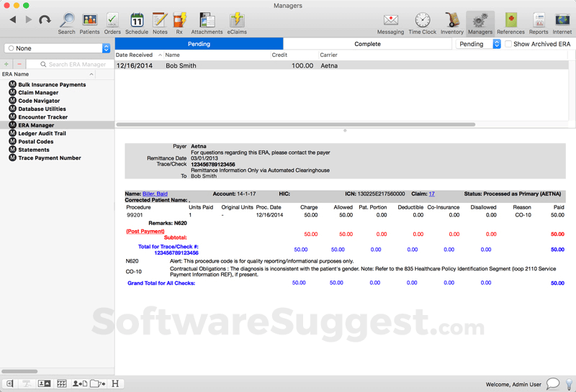Click the Attachments toolbar icon
The image size is (576, 392).
[x=207, y=21]
